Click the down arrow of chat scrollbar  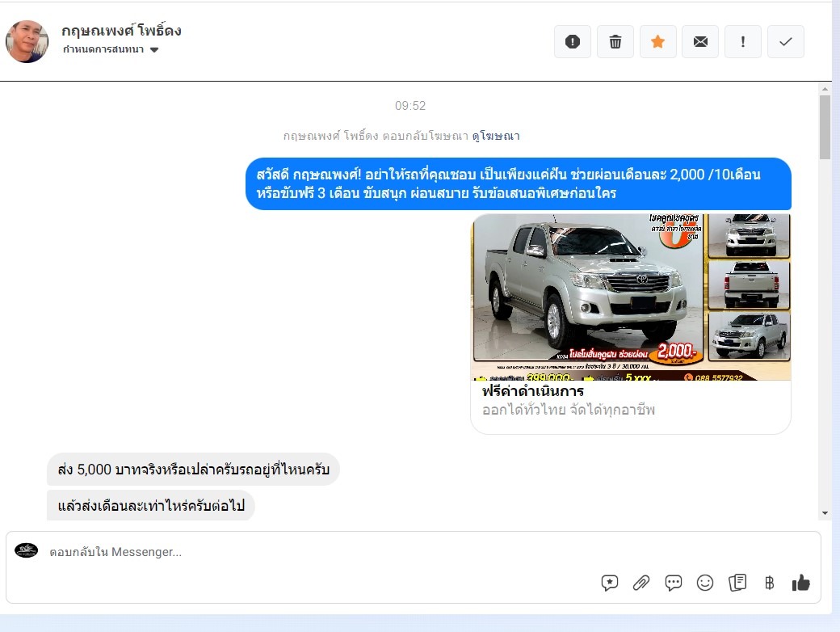[825, 513]
